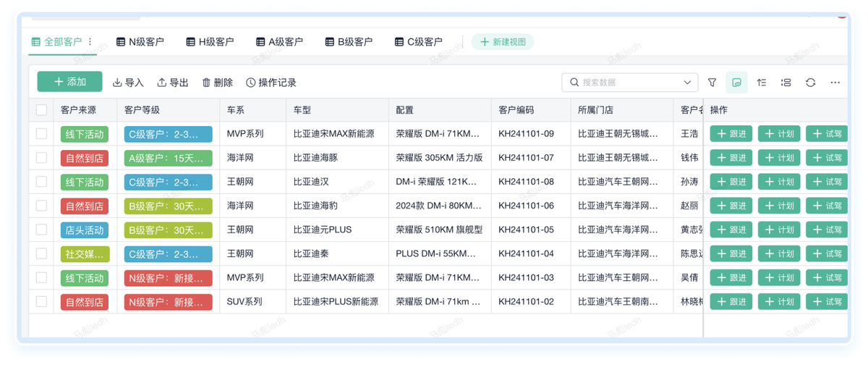Open the three-dot more options menu

coord(835,83)
